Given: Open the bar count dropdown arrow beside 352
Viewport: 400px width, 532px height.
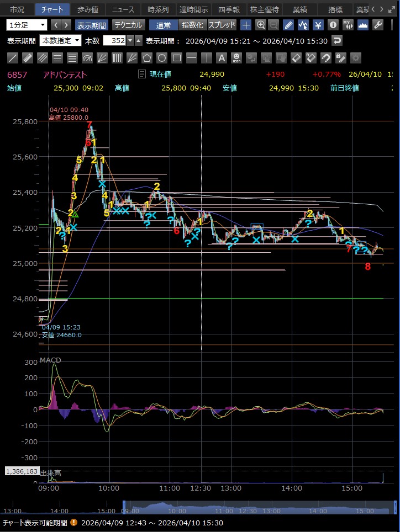Looking at the screenshot, I should tap(130, 41).
